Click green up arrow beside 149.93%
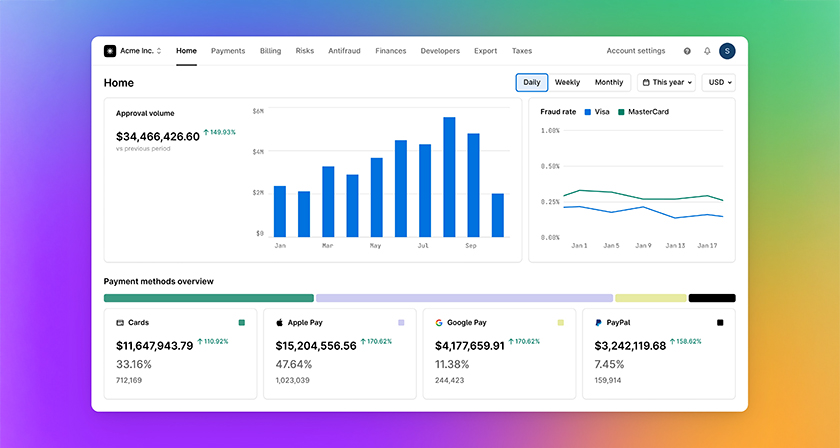The height and width of the screenshot is (448, 840). 206,132
